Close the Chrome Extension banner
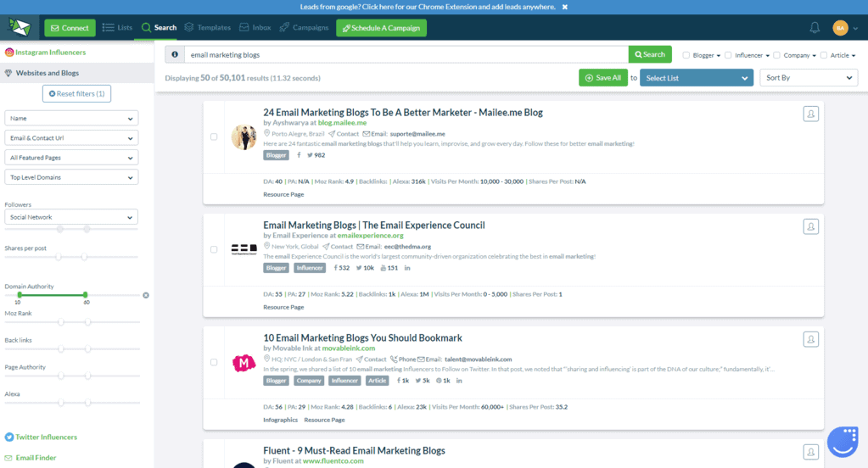Viewport: 868px width, 468px height. pyautogui.click(x=565, y=7)
